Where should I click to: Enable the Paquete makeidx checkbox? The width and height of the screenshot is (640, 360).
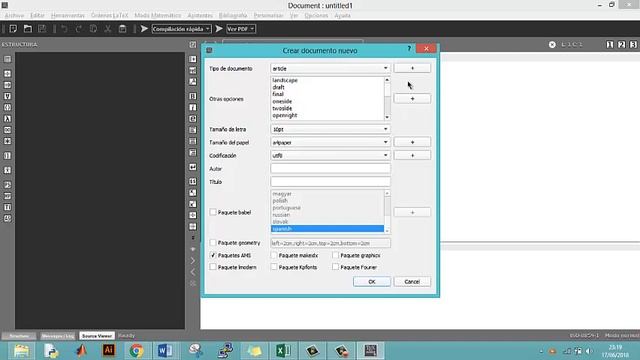coord(274,255)
